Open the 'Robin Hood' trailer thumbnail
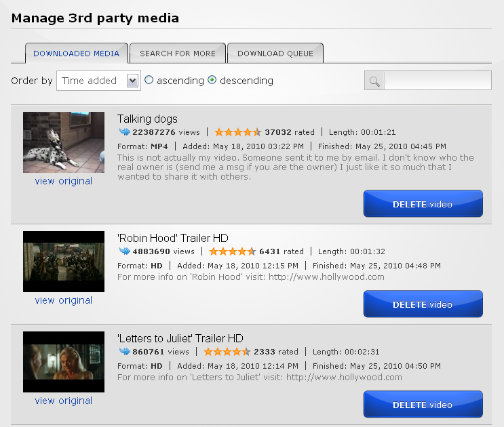This screenshot has height=427, width=504. pyautogui.click(x=64, y=262)
